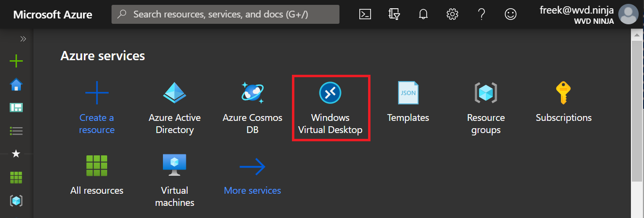
Task: Open the Help question mark menu
Action: tap(481, 14)
